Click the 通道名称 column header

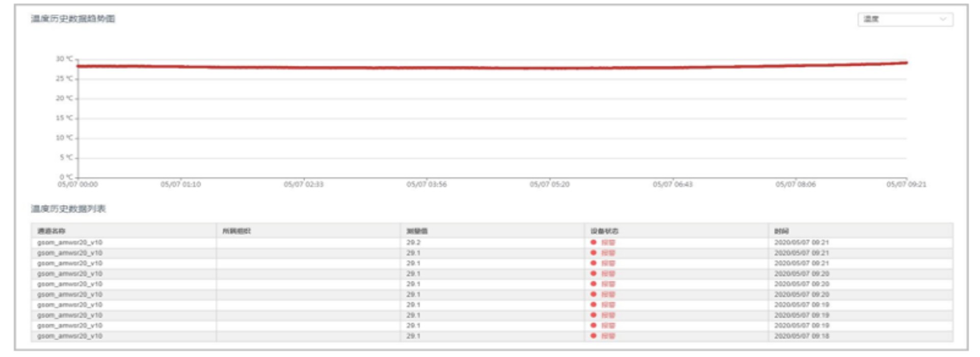click(51, 231)
